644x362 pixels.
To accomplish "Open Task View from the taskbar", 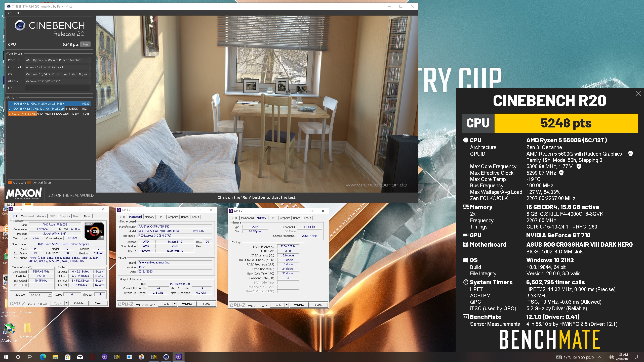I will pos(30,357).
